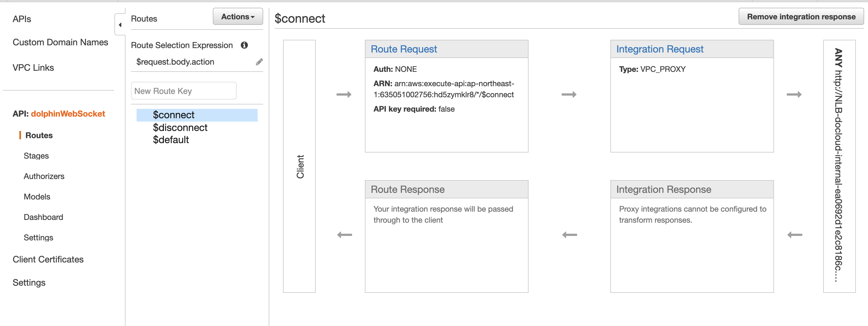The image size is (868, 326).
Task: Click the New Route Key field
Action: (184, 91)
